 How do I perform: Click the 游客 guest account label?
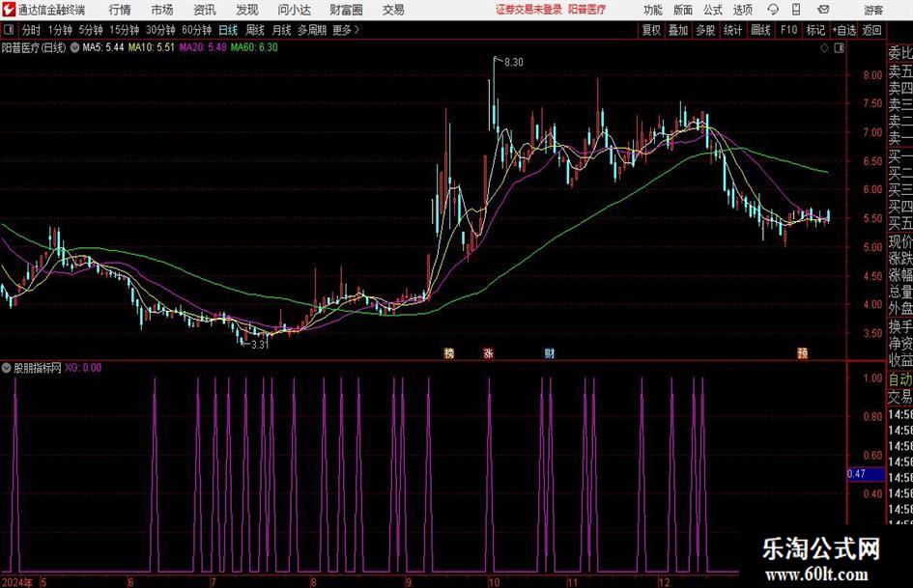pyautogui.click(x=872, y=10)
